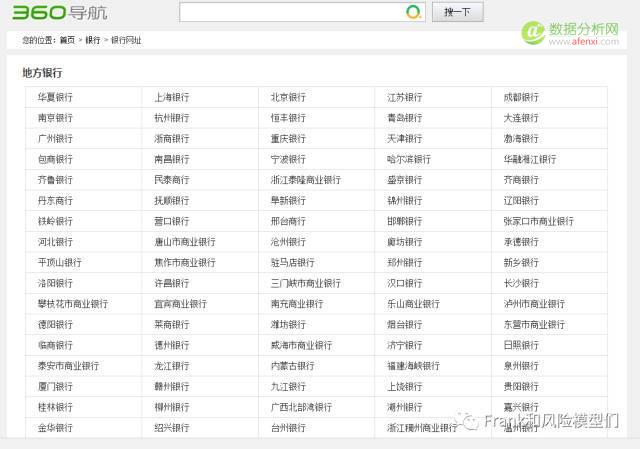Viewport: 640px width, 449px height.
Task: Open 广州银行 link
Action: [55, 138]
